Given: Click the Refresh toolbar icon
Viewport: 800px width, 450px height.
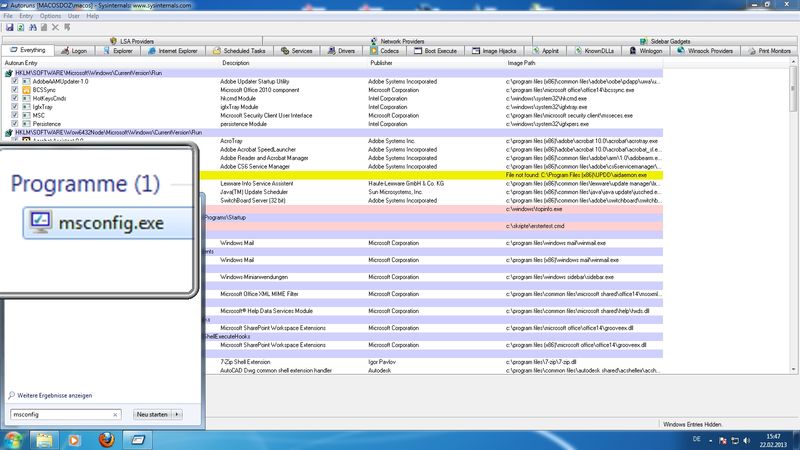Looking at the screenshot, I should (20, 27).
